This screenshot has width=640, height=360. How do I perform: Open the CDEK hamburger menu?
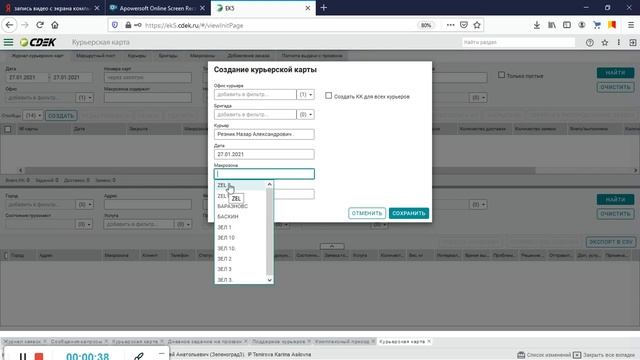tap(8, 42)
